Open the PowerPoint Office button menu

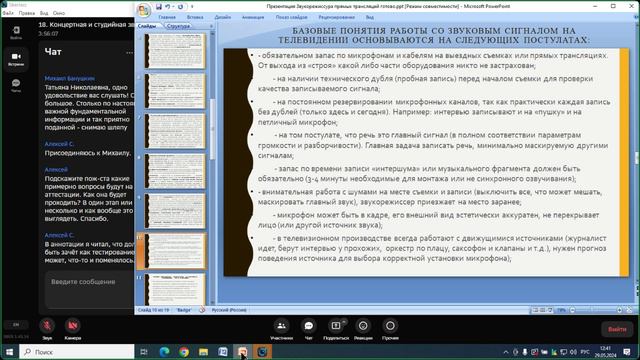click(144, 10)
